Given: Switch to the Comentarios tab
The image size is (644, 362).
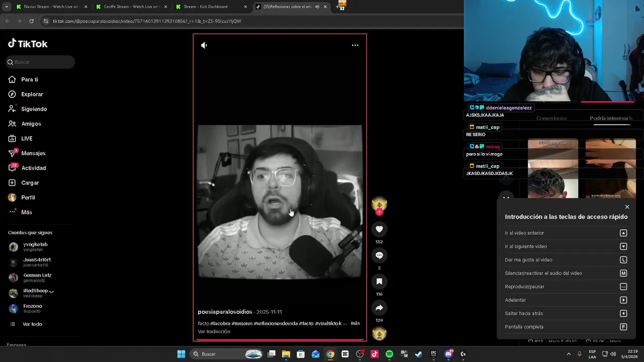Looking at the screenshot, I should tap(551, 119).
